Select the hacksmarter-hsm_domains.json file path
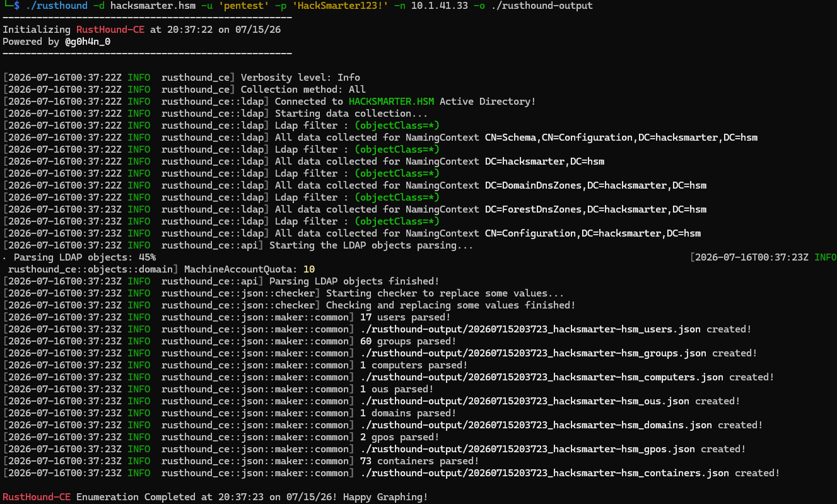The height and width of the screenshot is (504, 837). click(536, 425)
